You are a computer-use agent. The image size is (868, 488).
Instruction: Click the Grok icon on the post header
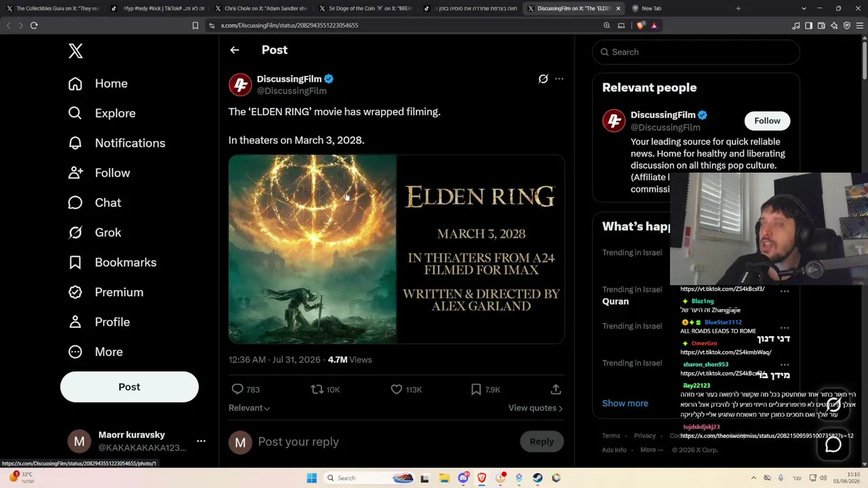point(543,79)
